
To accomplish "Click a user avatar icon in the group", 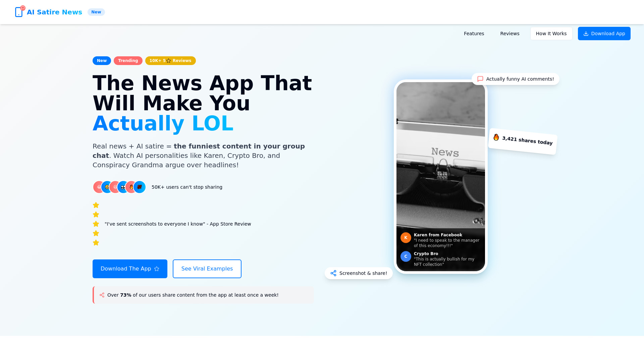I will tap(98, 186).
